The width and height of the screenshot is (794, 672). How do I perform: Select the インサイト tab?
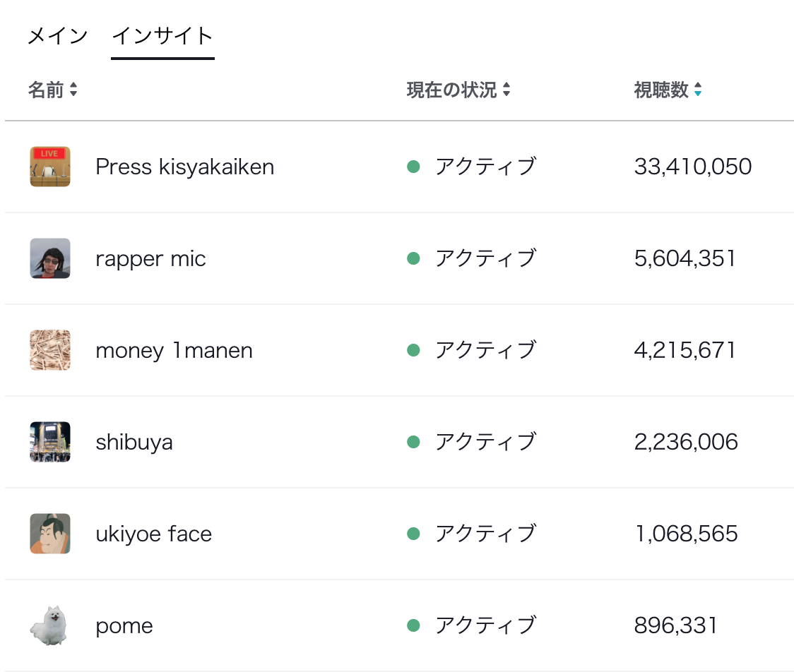[162, 36]
